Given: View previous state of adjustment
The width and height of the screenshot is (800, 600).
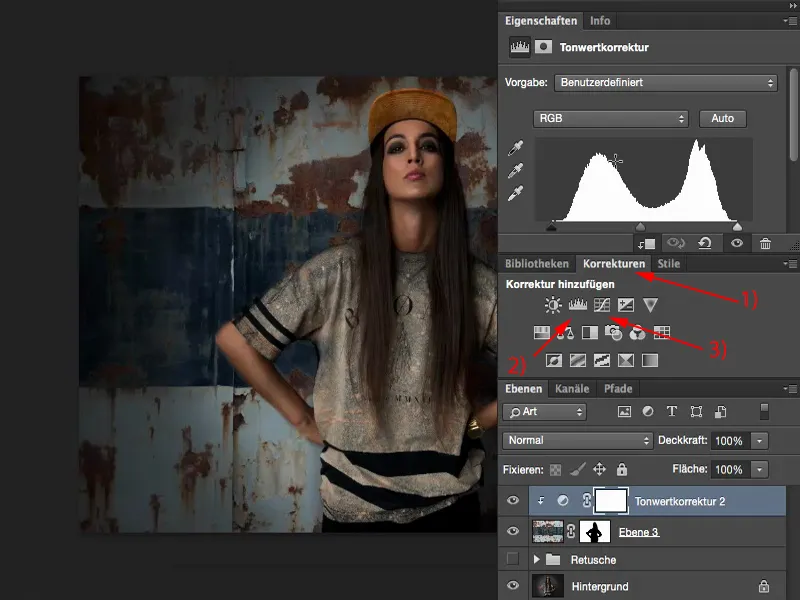Looking at the screenshot, I should pyautogui.click(x=676, y=243).
